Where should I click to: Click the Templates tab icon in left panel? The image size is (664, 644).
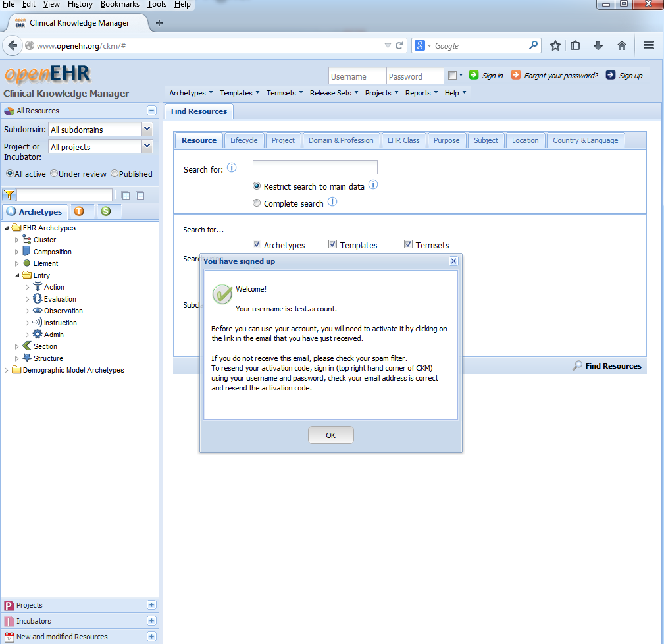tap(79, 211)
